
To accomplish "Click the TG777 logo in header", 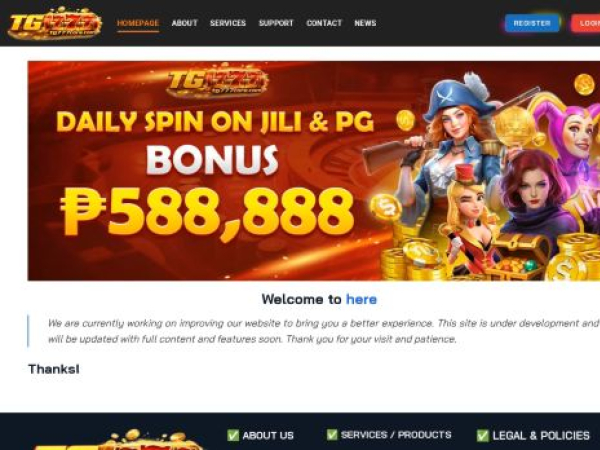I will (55, 23).
